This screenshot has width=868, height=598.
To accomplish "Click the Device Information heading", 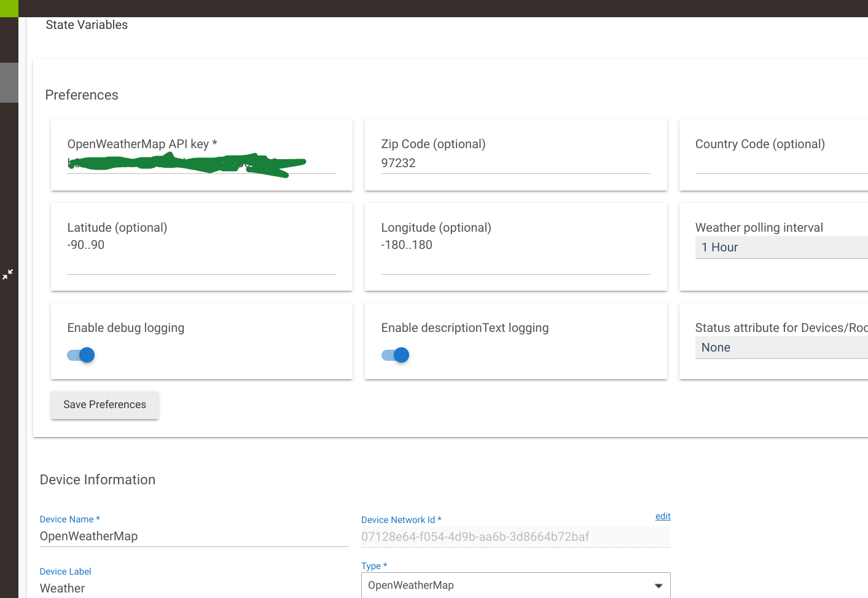I will (98, 480).
